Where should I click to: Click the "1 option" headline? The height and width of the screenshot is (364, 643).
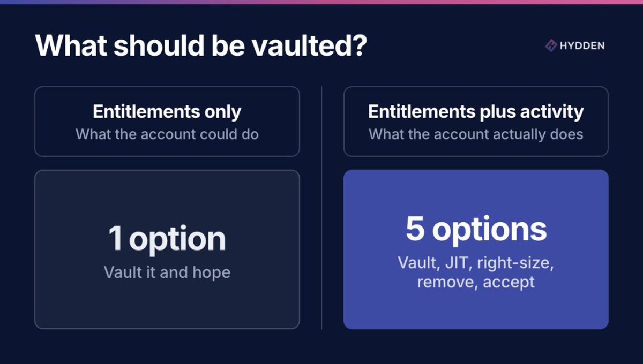click(x=167, y=239)
